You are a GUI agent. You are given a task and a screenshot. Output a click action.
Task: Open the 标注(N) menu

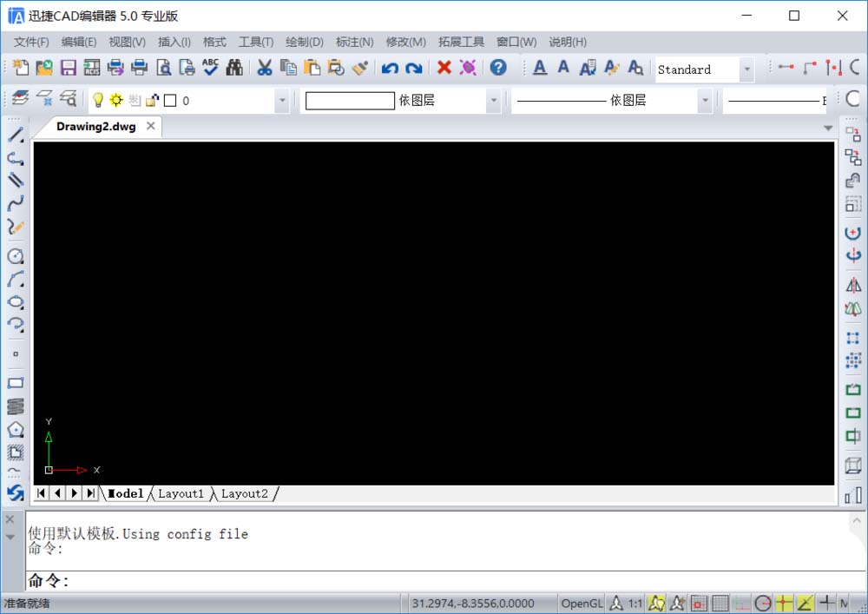(354, 42)
